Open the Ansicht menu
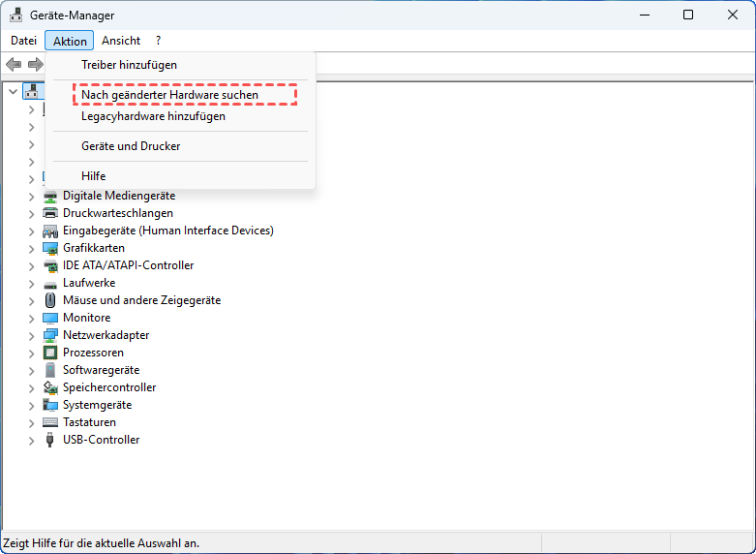The image size is (756, 554). click(x=121, y=41)
